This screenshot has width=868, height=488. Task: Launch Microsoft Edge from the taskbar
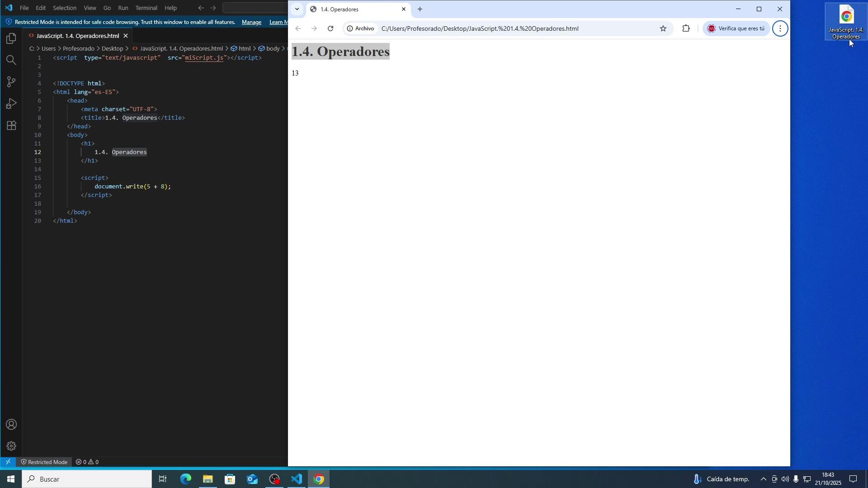click(186, 479)
